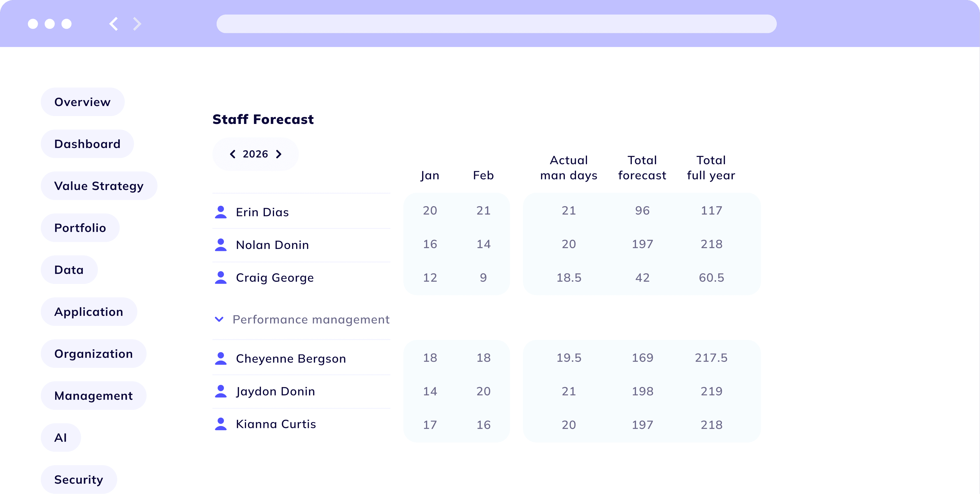Click Jaydon Donin user avatar icon
Screen dimensions: 980x494
click(x=221, y=391)
